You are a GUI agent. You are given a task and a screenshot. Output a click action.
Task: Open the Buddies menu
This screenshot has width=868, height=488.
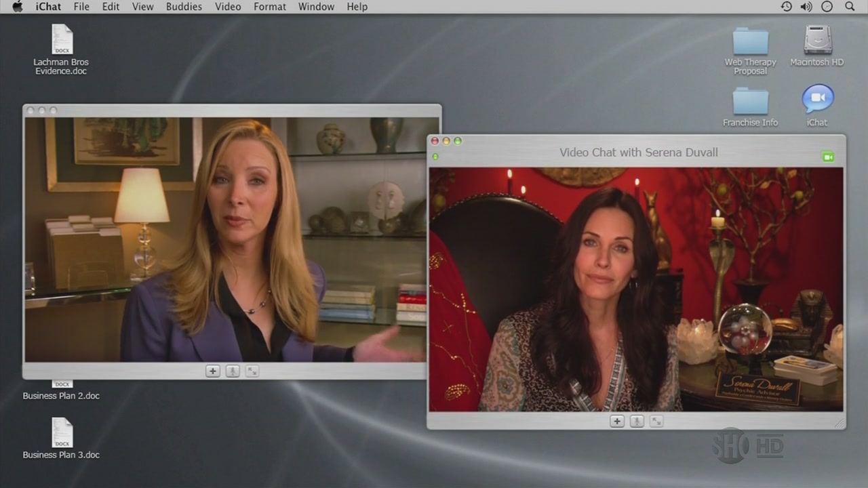pyautogui.click(x=184, y=7)
